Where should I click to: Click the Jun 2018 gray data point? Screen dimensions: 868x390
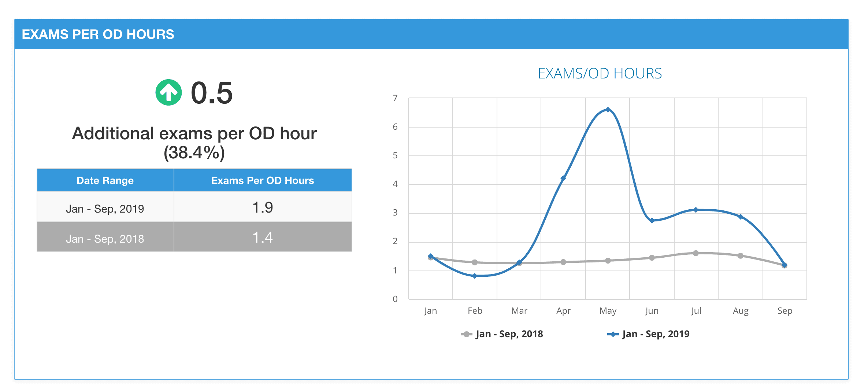(652, 258)
